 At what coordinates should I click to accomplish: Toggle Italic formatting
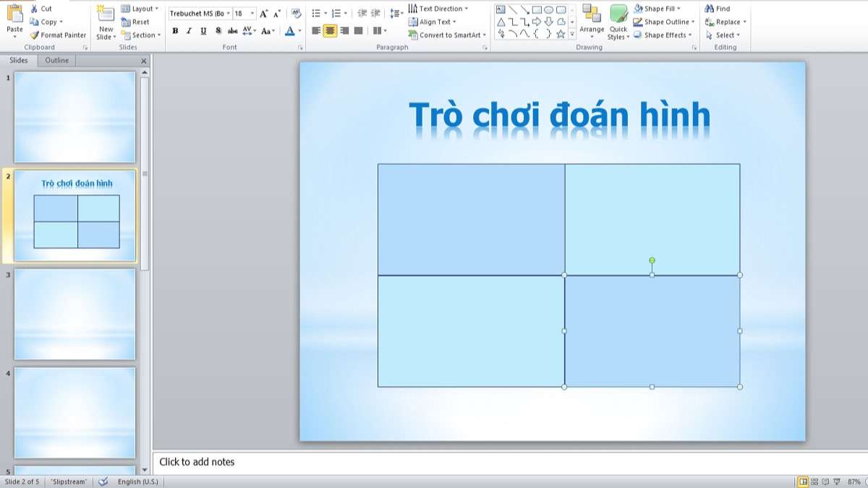[189, 31]
